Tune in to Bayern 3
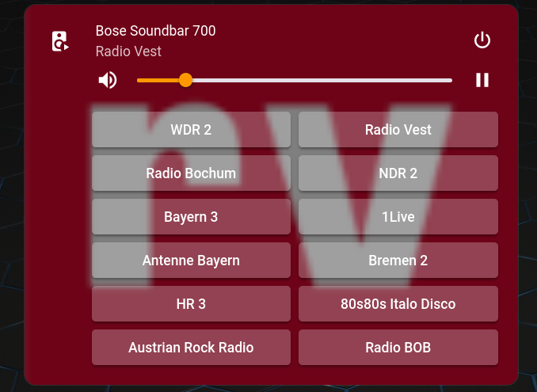 pyautogui.click(x=191, y=217)
